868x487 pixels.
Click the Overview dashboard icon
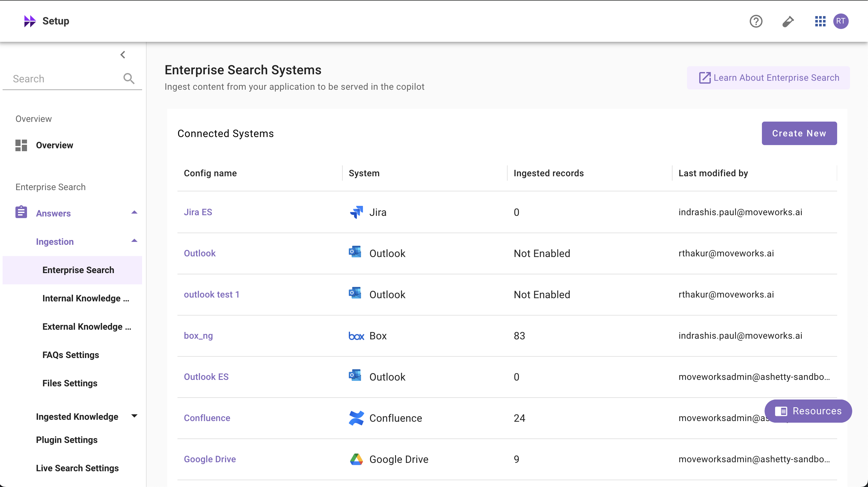point(21,145)
